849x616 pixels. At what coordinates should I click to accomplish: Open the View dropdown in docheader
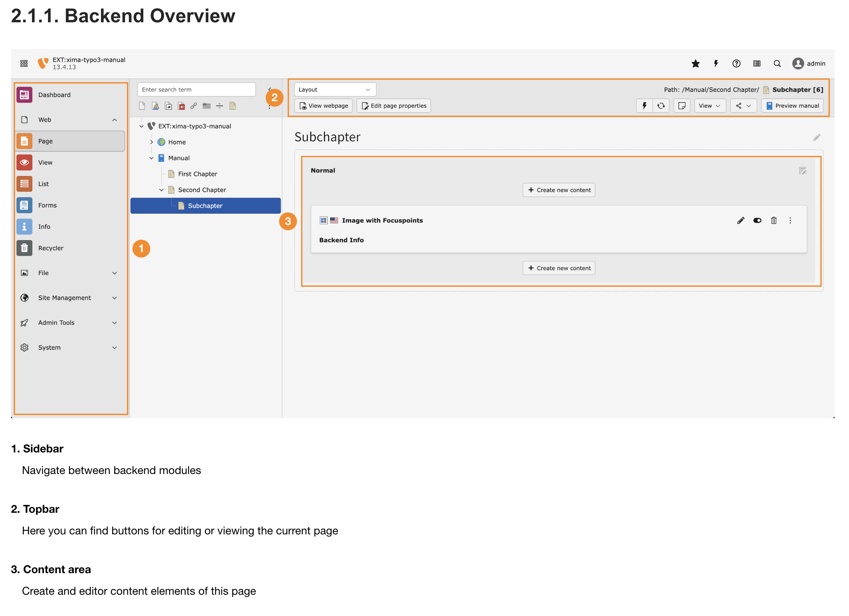click(709, 106)
